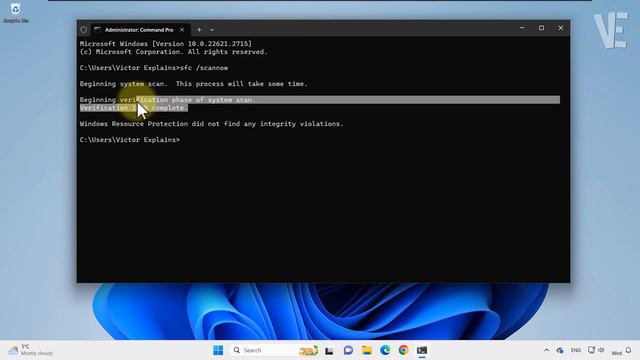
Task: Launch Microsoft Edge from the taskbar
Action: tap(385, 350)
